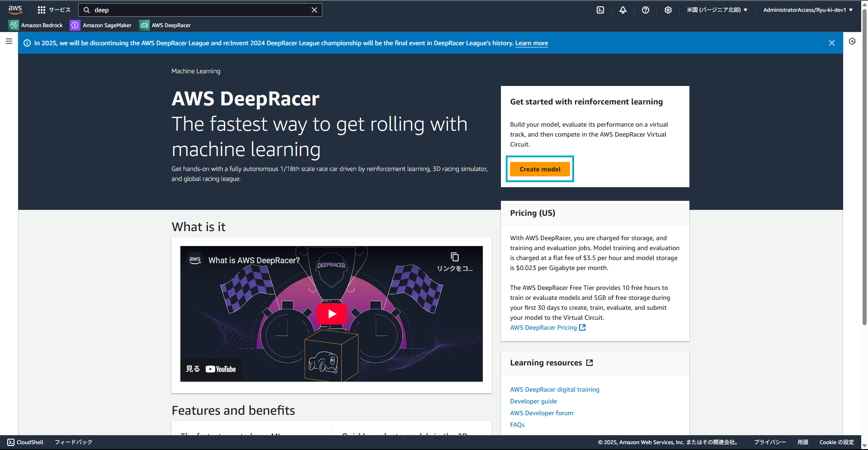Open the AdministratorAccess account dropdown
868x450 pixels.
[x=808, y=10]
